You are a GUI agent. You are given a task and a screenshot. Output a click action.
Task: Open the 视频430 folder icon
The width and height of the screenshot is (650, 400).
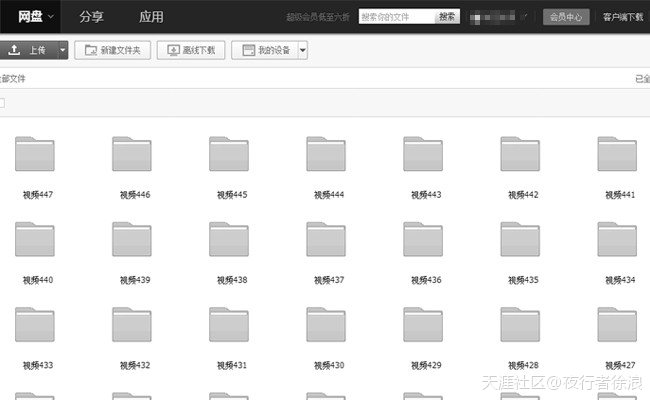click(326, 325)
